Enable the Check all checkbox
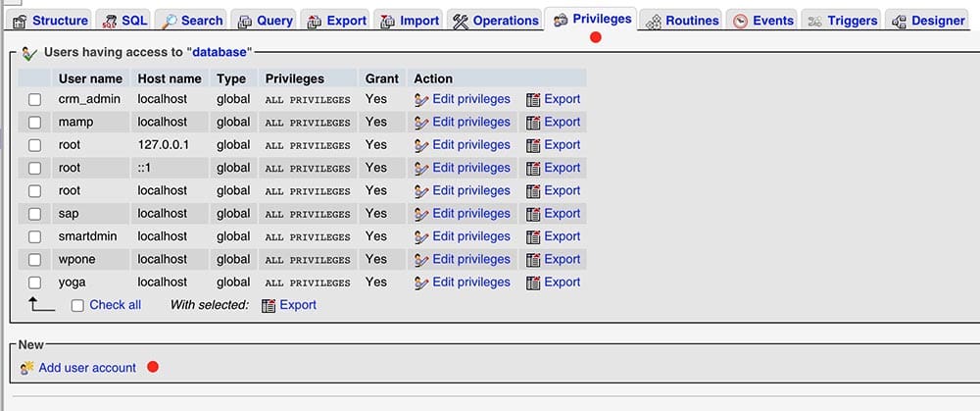Image resolution: width=980 pixels, height=411 pixels. (77, 306)
